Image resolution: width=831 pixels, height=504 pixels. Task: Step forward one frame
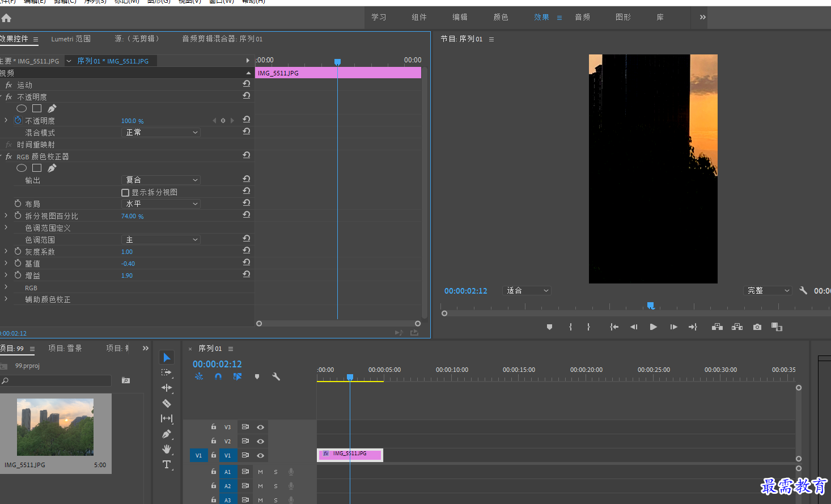coord(673,327)
